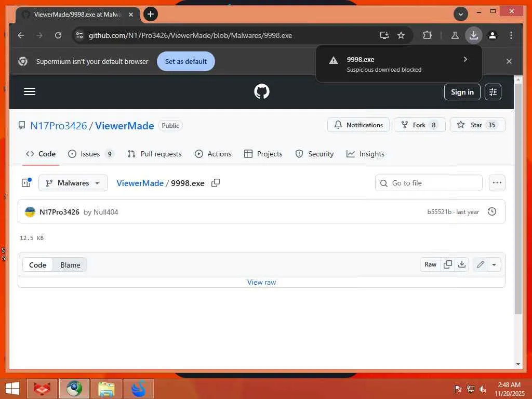Open the Action Center flag tray icon
The width and height of the screenshot is (532, 399).
click(x=458, y=389)
